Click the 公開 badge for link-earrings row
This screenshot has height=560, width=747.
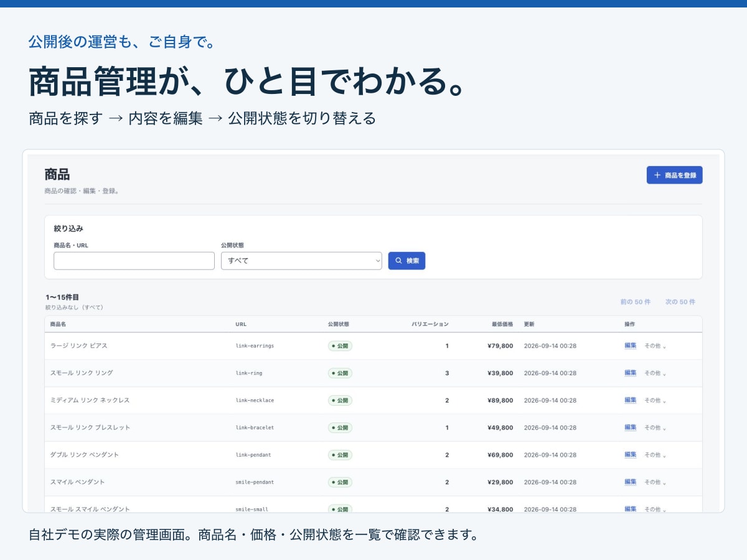click(x=340, y=346)
